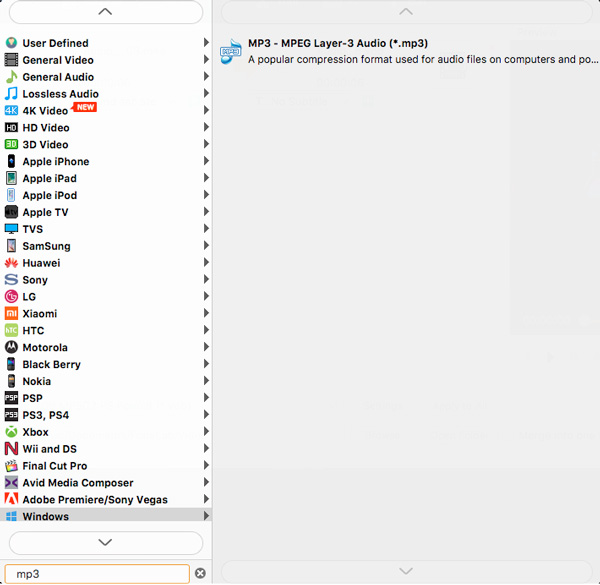The width and height of the screenshot is (600, 585).
Task: Clear the mp3 search text
Action: click(200, 573)
